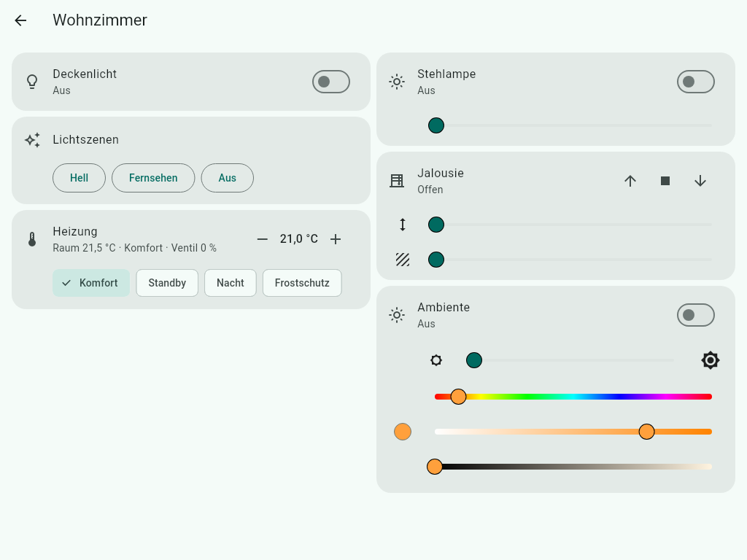Click the Jalousie slat tilt slider handle
Screen dimensions: 747x560
click(436, 260)
